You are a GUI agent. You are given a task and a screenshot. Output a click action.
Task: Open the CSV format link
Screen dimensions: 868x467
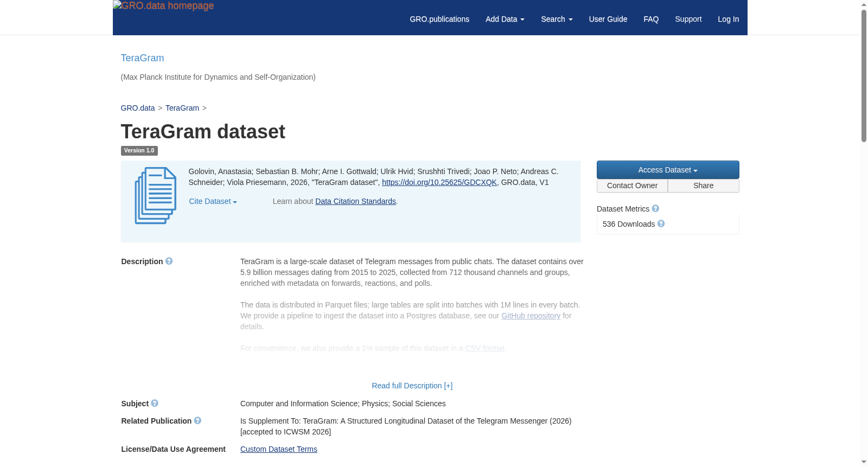coord(485,348)
